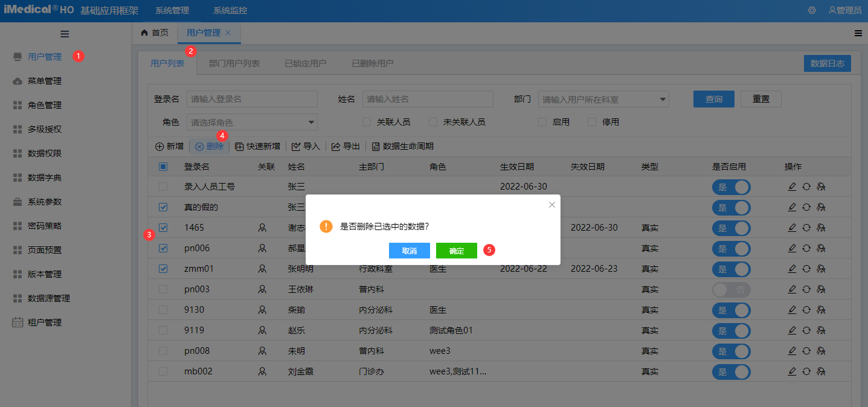Open the settings gear in the top bar
The image size is (868, 407).
point(812,10)
